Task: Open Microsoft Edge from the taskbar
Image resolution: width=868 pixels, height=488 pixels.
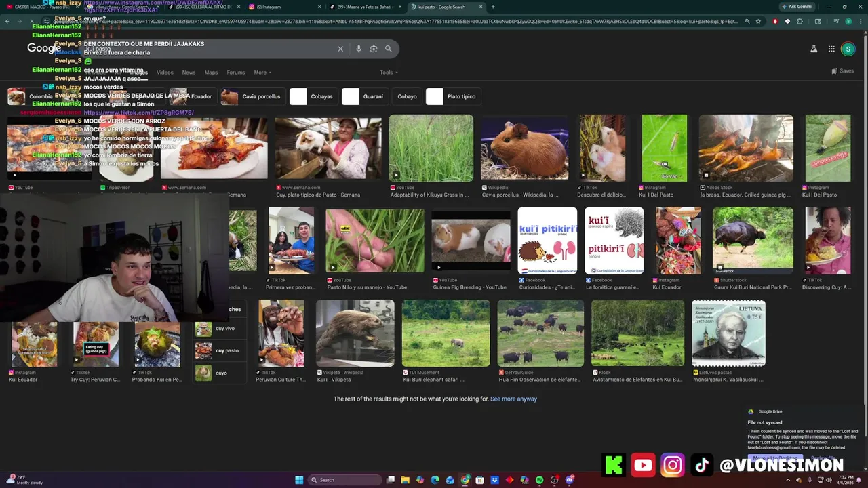Action: (x=435, y=480)
